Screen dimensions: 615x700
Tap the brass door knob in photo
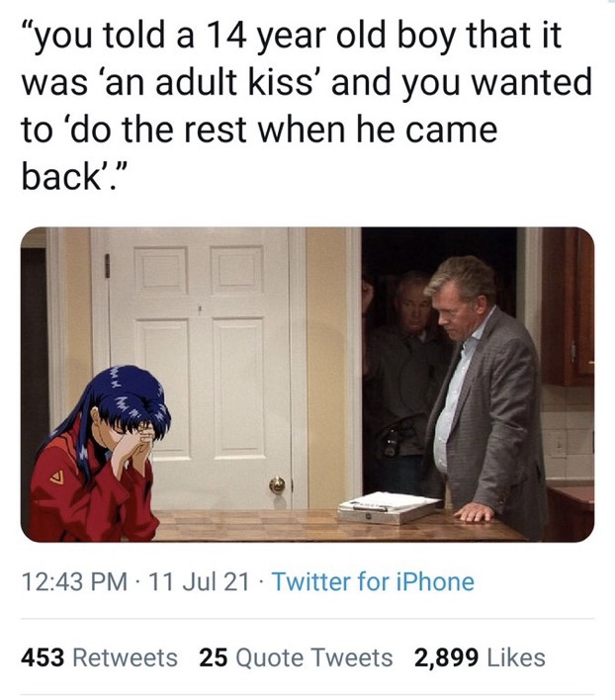pos(278,484)
